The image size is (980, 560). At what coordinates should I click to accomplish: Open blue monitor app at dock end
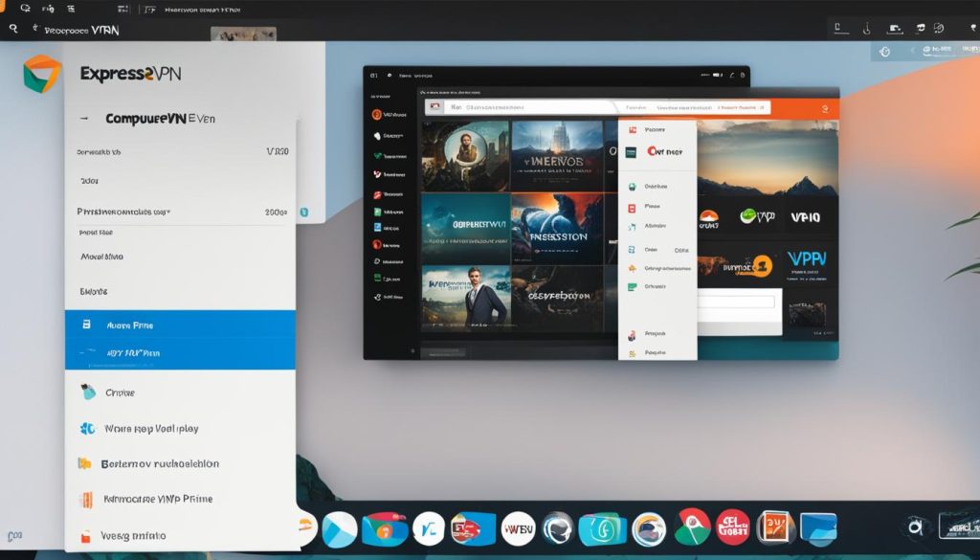818,529
